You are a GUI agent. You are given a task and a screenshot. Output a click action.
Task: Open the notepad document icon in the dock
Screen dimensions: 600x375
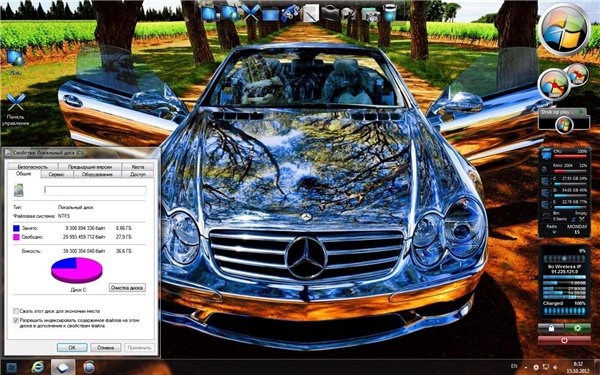[310, 13]
